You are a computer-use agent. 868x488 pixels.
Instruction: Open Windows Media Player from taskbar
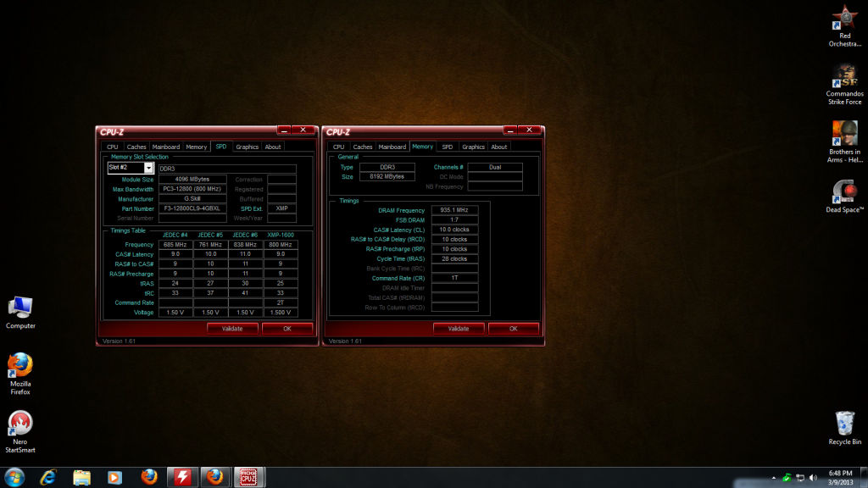(x=115, y=477)
